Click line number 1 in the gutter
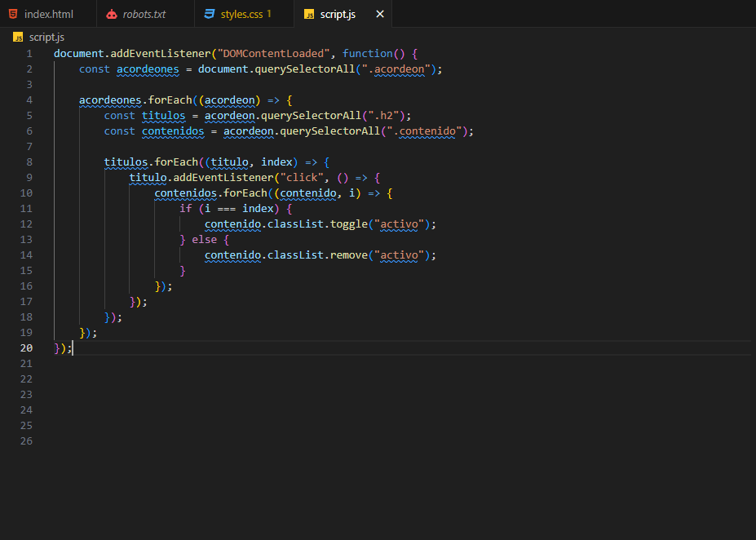 coord(29,54)
